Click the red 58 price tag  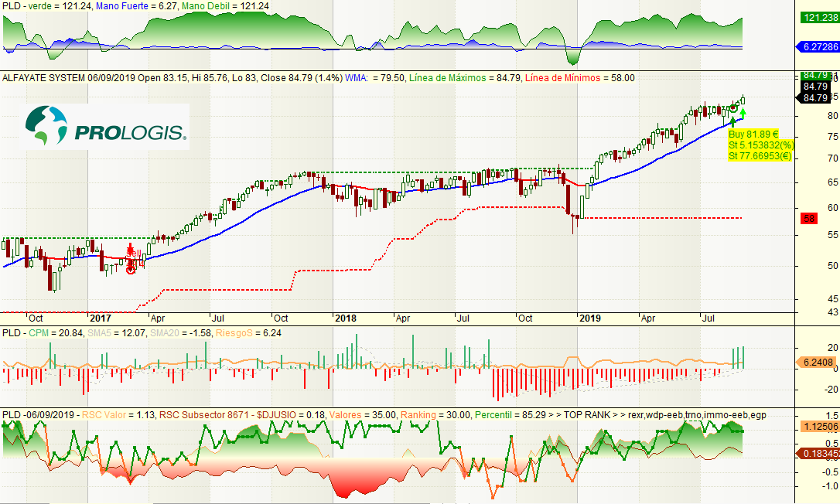click(x=809, y=219)
